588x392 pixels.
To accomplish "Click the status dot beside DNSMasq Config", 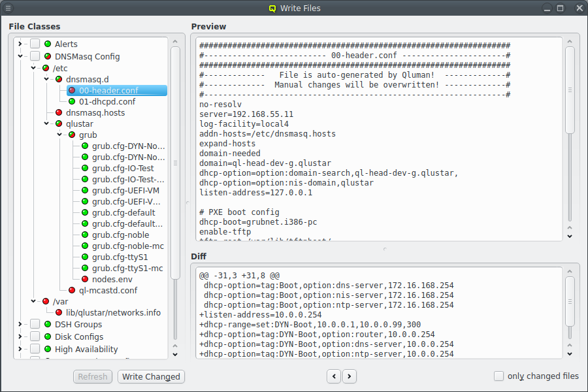I will [x=48, y=56].
